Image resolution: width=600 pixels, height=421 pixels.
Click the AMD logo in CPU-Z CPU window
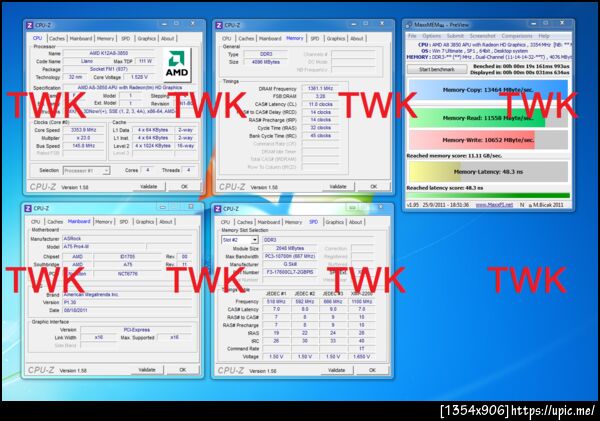[176, 65]
